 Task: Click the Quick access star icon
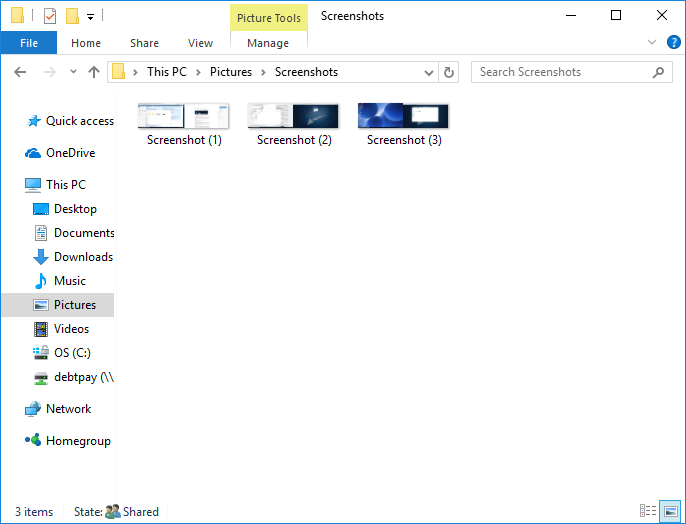pos(34,121)
